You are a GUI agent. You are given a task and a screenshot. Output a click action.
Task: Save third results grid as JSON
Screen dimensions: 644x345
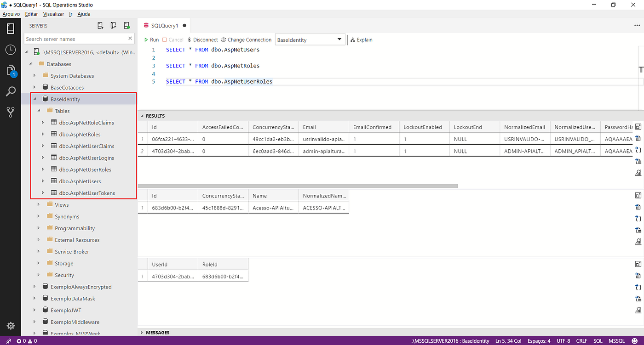(638, 287)
